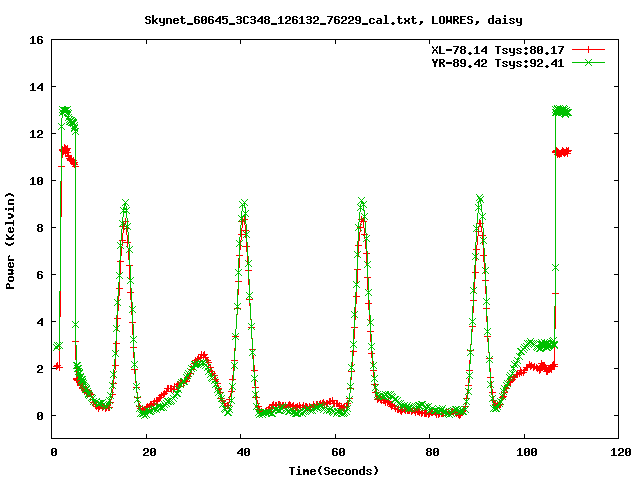The height and width of the screenshot is (480, 640).
Task: Click the 'Power (Kelvin)' y-axis label
Action: pyautogui.click(x=10, y=241)
